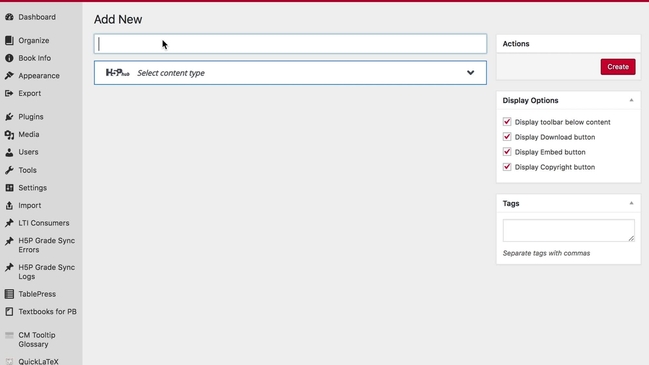Click the red Create button
The image size is (649, 365).
click(x=618, y=67)
